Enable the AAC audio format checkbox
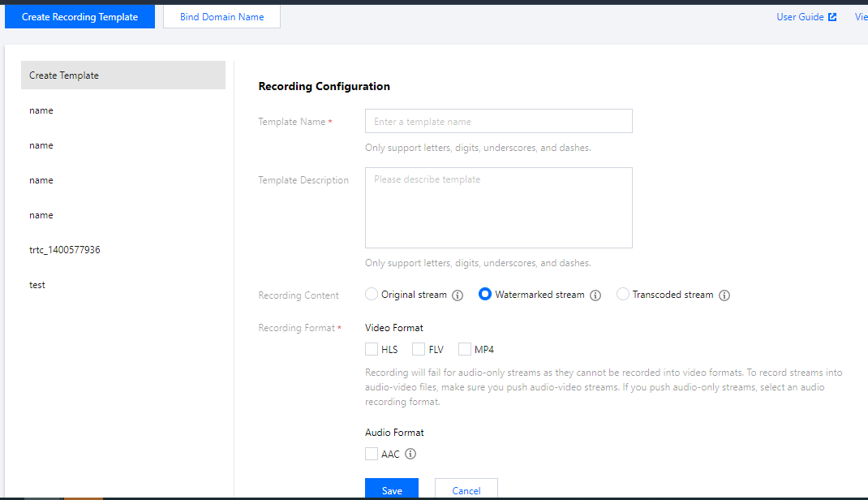Image resolution: width=868 pixels, height=500 pixels. tap(372, 455)
